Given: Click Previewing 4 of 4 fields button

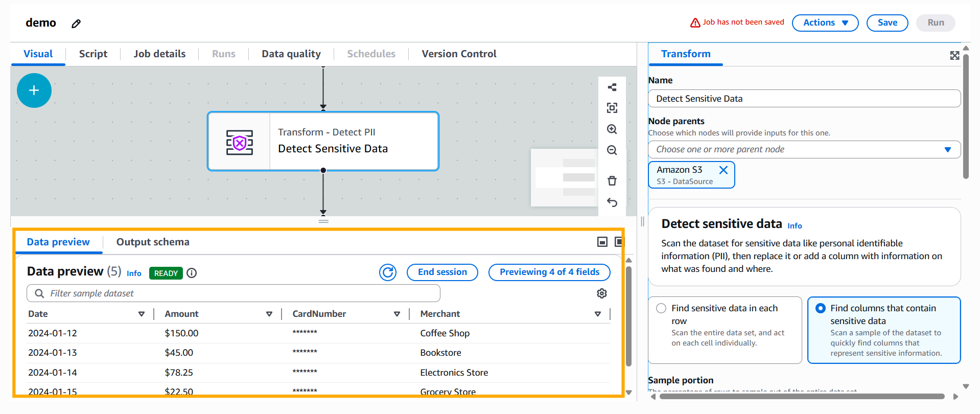Looking at the screenshot, I should [549, 272].
